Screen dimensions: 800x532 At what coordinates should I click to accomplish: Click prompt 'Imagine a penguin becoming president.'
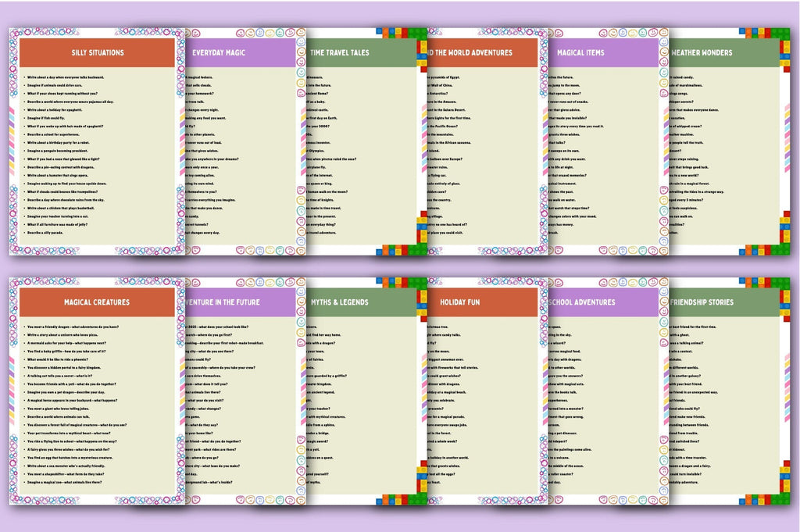[57, 151]
